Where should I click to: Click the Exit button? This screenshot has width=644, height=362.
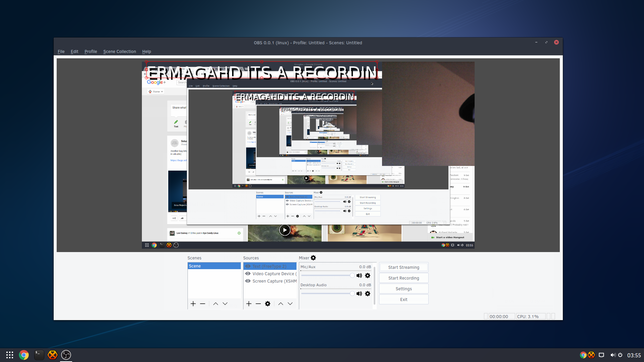(x=404, y=299)
